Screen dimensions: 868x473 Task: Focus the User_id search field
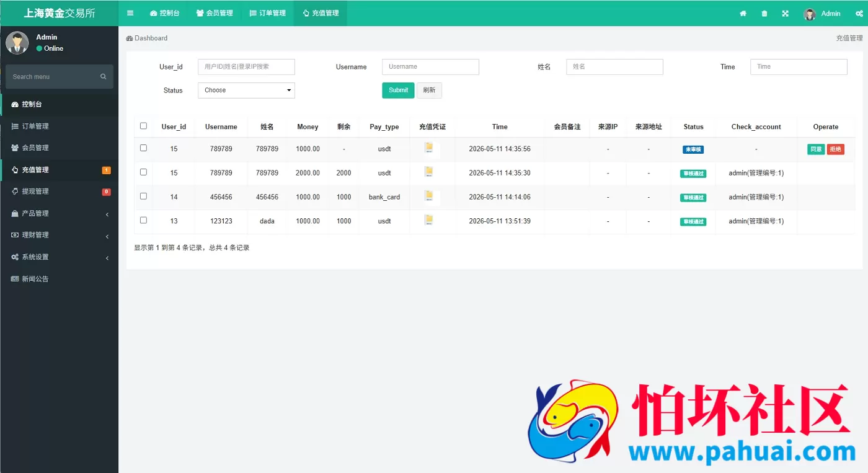tap(246, 67)
